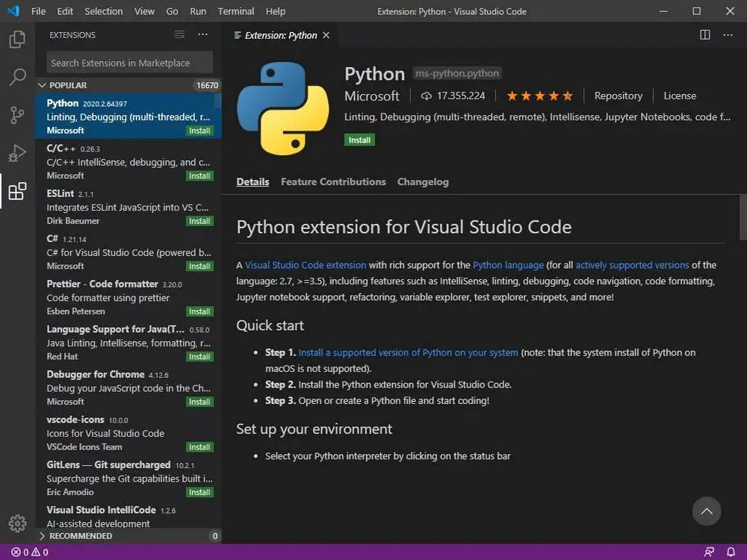Switch to the Feature Contributions tab
The height and width of the screenshot is (560, 747).
pyautogui.click(x=333, y=181)
